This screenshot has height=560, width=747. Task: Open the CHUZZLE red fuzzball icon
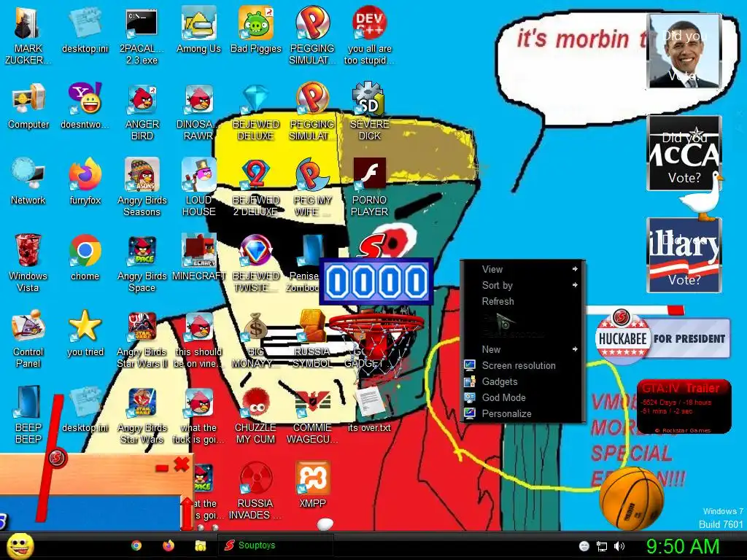[256, 414]
